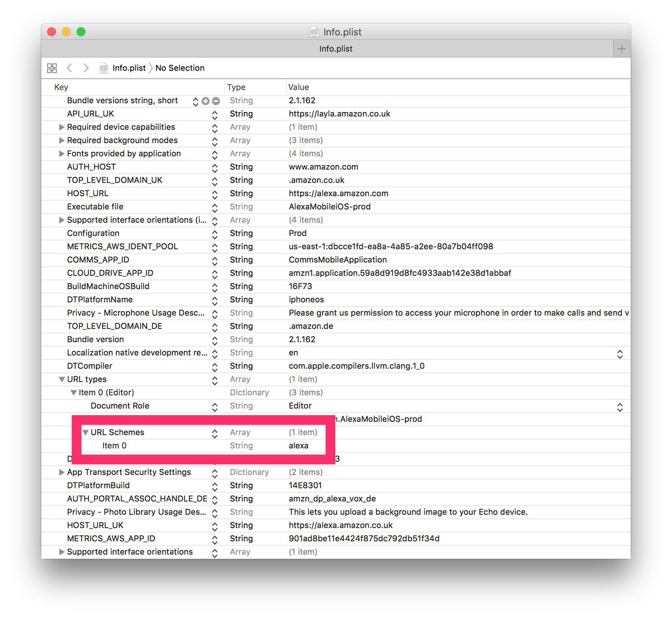Expand Required device capabilities array
672x618 pixels.
click(62, 127)
